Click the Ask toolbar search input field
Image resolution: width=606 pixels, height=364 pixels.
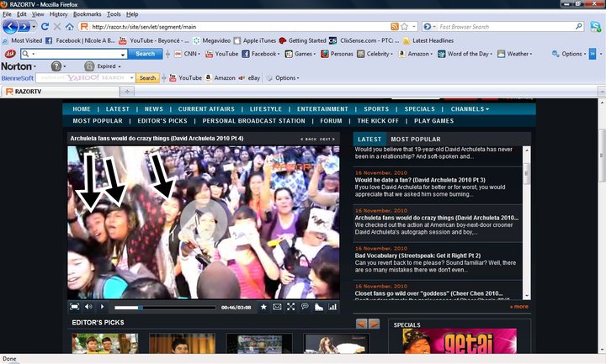[x=74, y=54]
